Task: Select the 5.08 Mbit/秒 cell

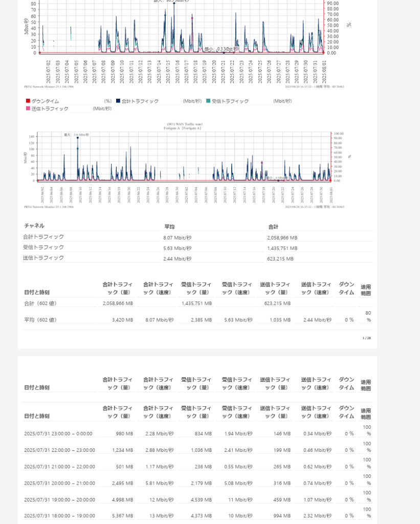Action: pos(238,483)
